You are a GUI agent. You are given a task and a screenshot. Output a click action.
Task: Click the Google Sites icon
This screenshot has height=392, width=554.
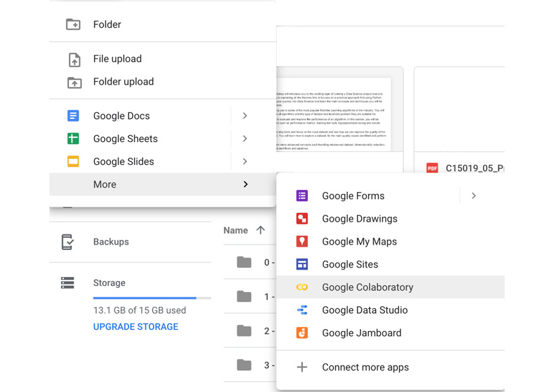(302, 264)
